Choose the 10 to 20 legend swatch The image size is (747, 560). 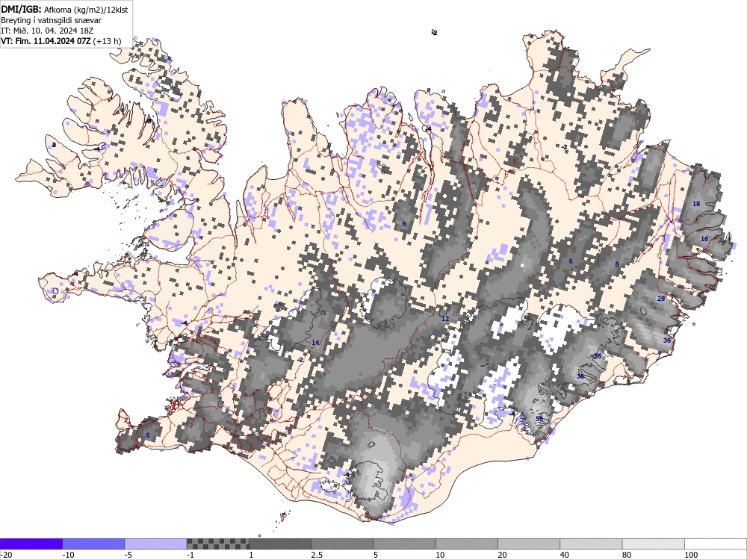tap(467, 544)
